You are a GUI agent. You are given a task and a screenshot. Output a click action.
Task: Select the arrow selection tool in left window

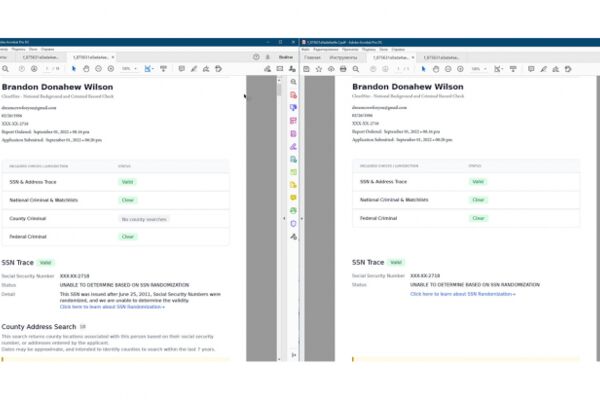pyautogui.click(x=74, y=69)
